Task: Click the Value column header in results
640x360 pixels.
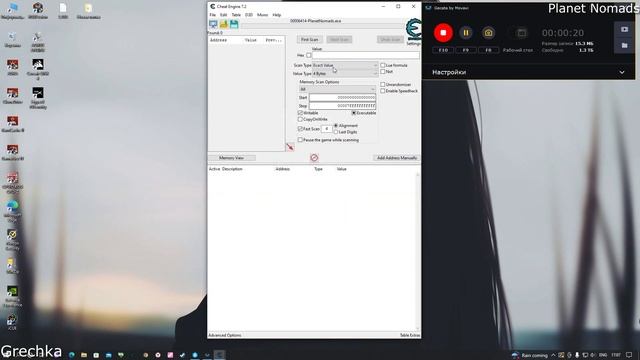Action: click(x=250, y=40)
